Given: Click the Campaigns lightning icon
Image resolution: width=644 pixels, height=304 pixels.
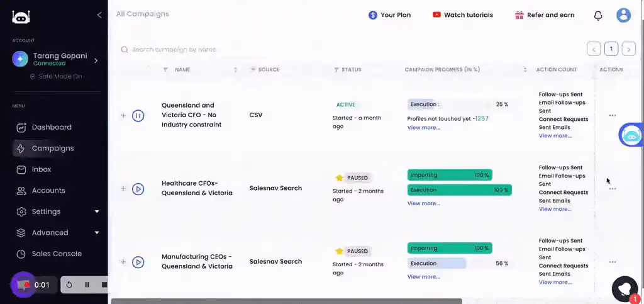Looking at the screenshot, I should tap(21, 149).
